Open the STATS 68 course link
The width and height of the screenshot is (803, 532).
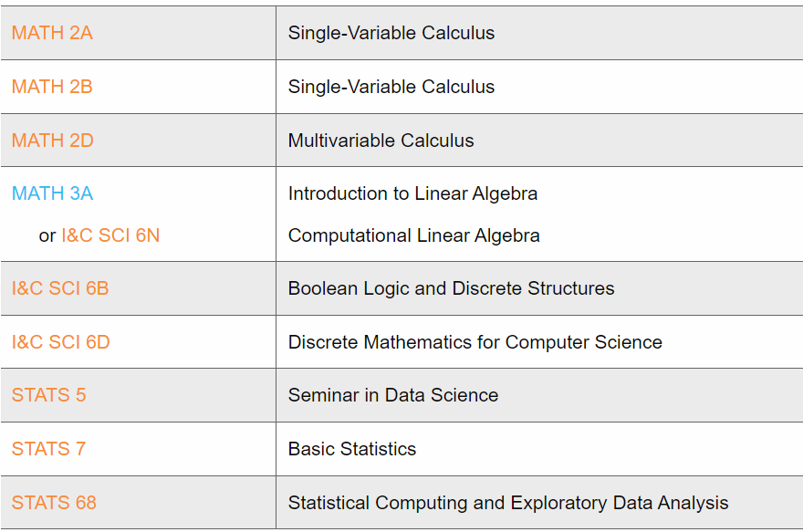coord(54,503)
